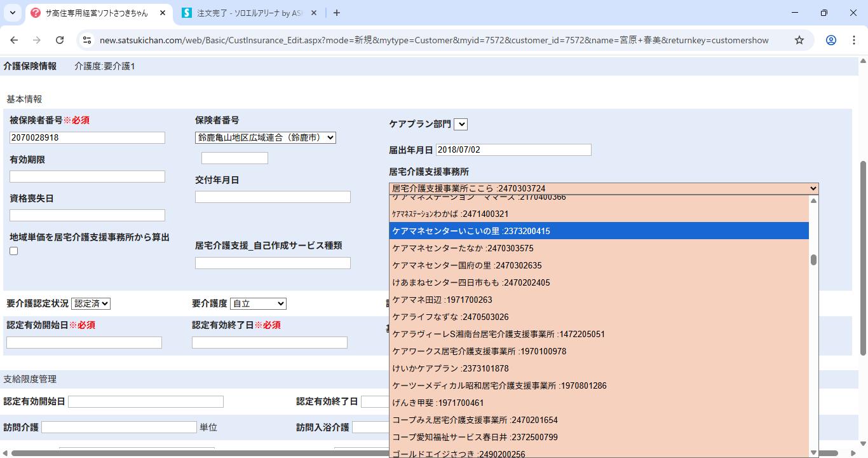Open the ケアプラン部門 dropdown

(461, 124)
